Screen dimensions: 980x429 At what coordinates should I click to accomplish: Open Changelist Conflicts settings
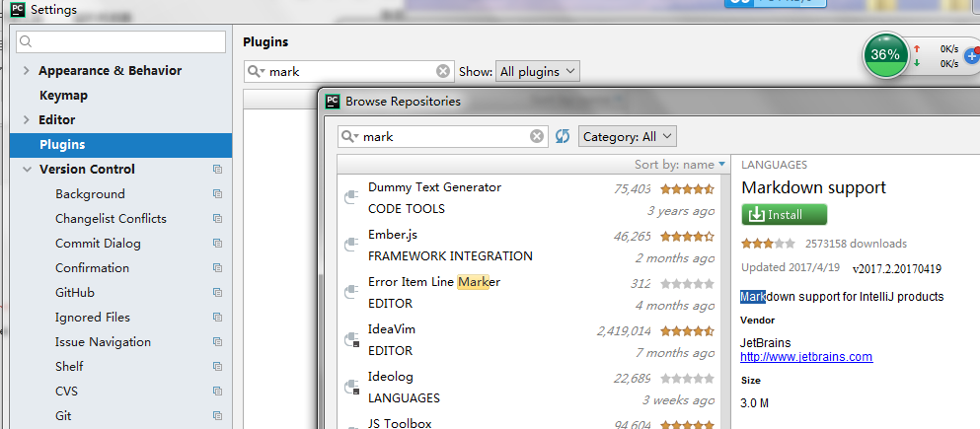[111, 219]
